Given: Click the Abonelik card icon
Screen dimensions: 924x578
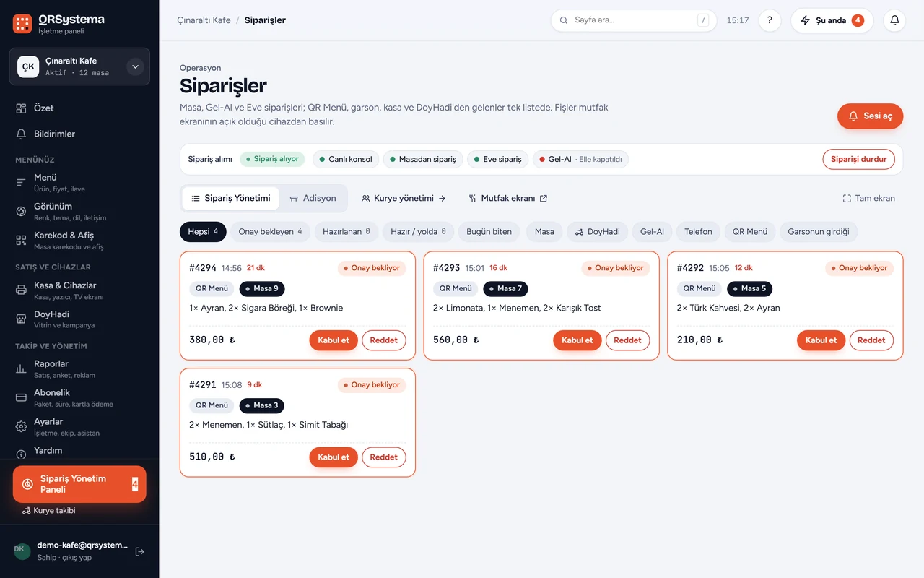Looking at the screenshot, I should tap(21, 397).
